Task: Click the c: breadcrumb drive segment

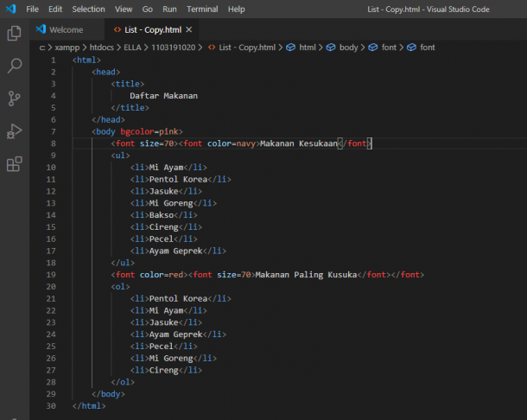Action: point(42,48)
